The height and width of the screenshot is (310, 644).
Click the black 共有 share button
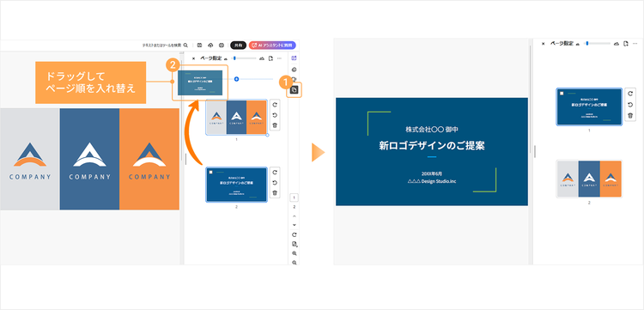(238, 46)
